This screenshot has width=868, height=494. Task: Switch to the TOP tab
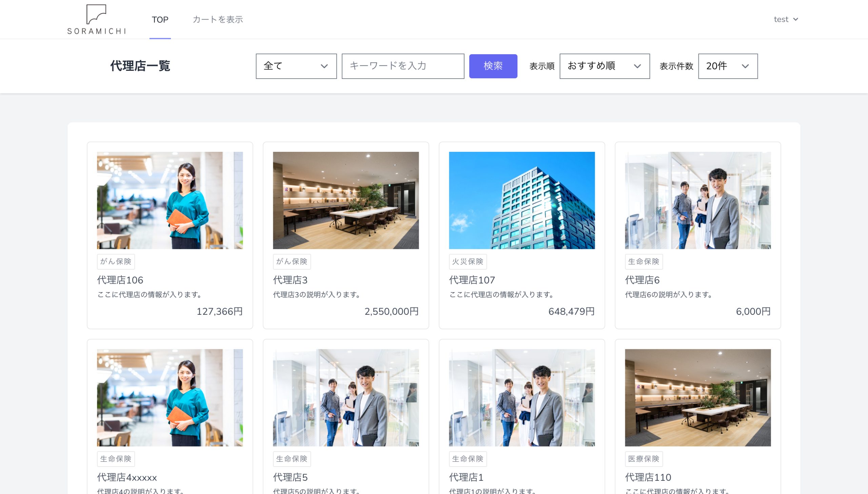160,20
